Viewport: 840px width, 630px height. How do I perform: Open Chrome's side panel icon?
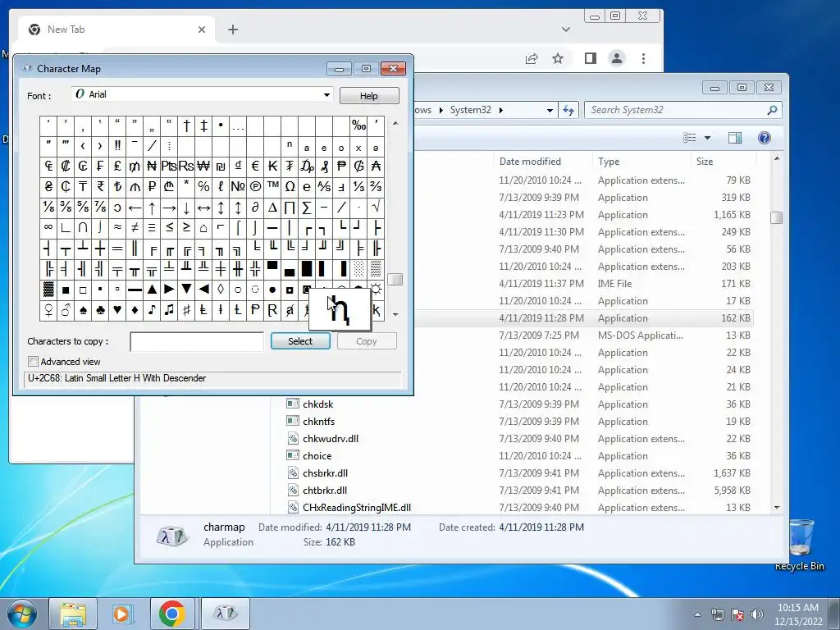pyautogui.click(x=591, y=58)
